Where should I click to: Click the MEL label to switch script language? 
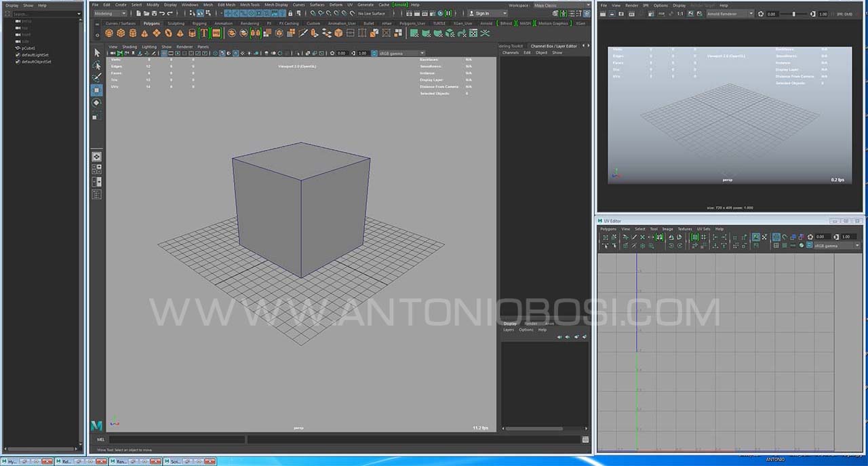[x=100, y=440]
